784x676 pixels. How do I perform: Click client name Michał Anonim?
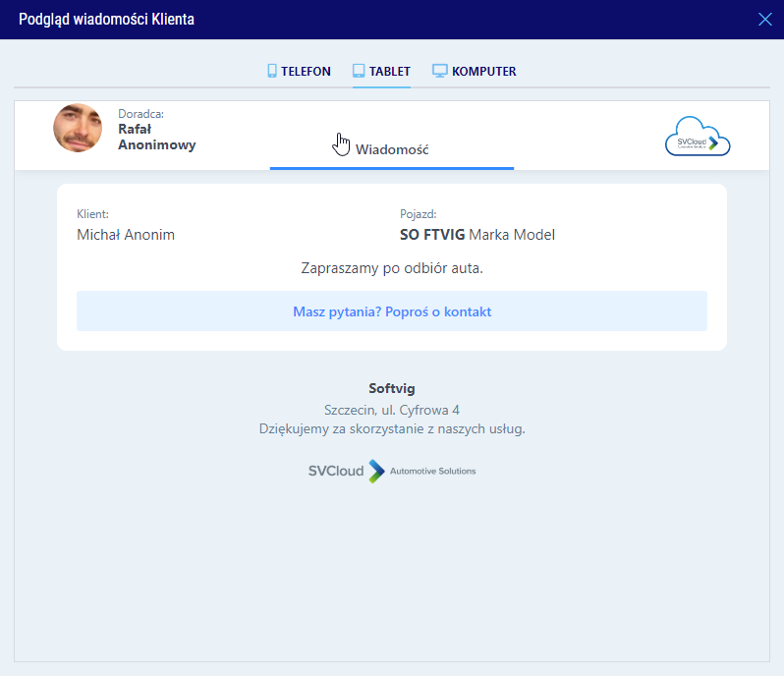tap(126, 235)
